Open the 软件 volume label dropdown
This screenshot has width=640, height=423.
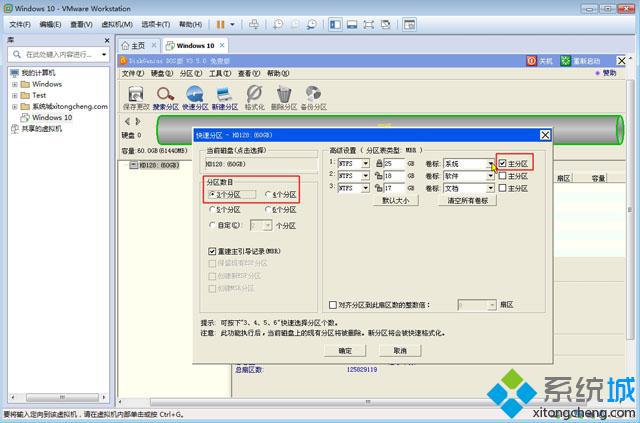click(490, 176)
